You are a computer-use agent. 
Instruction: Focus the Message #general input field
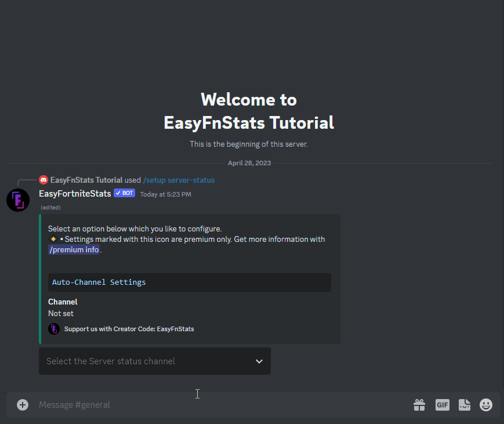pyautogui.click(x=220, y=405)
